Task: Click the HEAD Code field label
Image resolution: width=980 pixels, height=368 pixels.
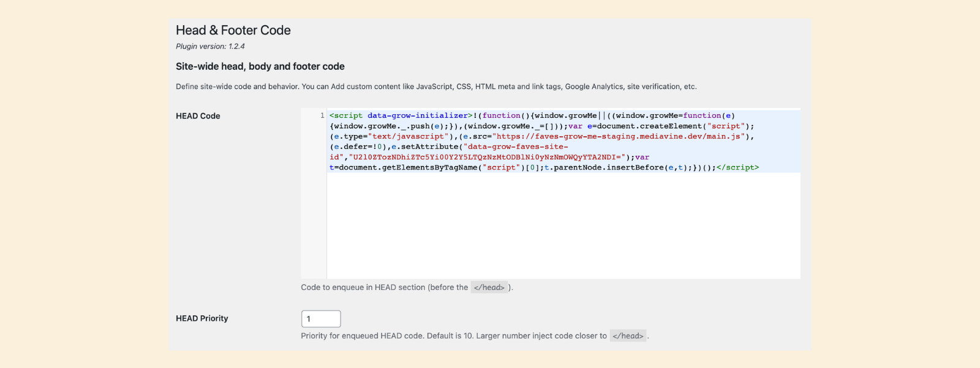Action: [198, 116]
